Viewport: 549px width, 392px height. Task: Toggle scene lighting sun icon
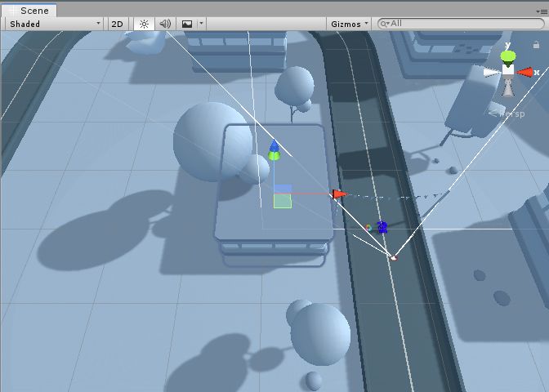point(144,24)
